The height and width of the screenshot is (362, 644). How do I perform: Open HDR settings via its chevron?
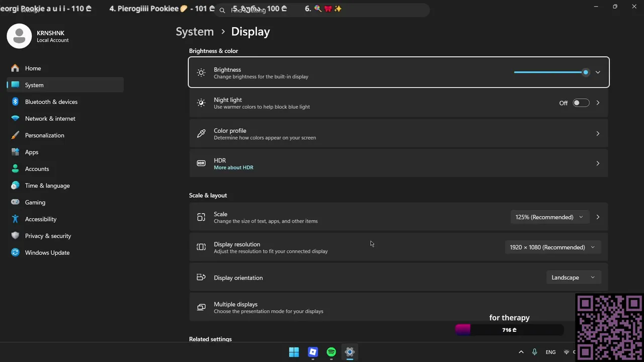[x=598, y=163]
